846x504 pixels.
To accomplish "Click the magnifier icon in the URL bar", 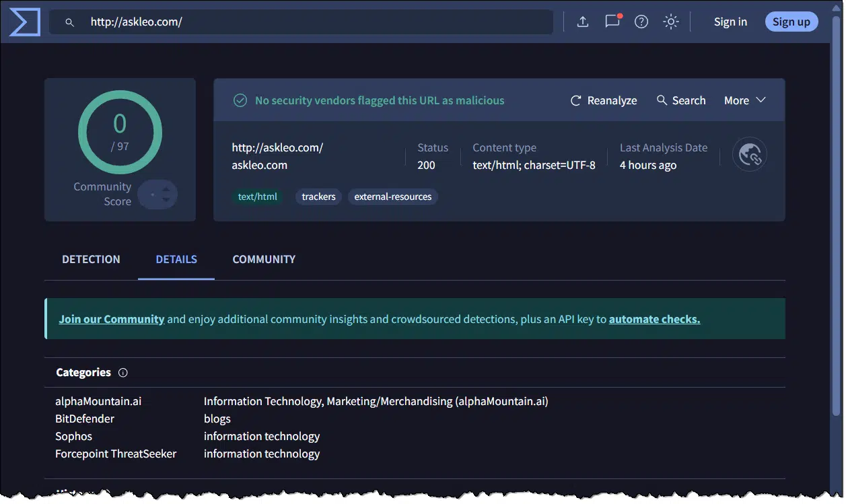I will [69, 22].
